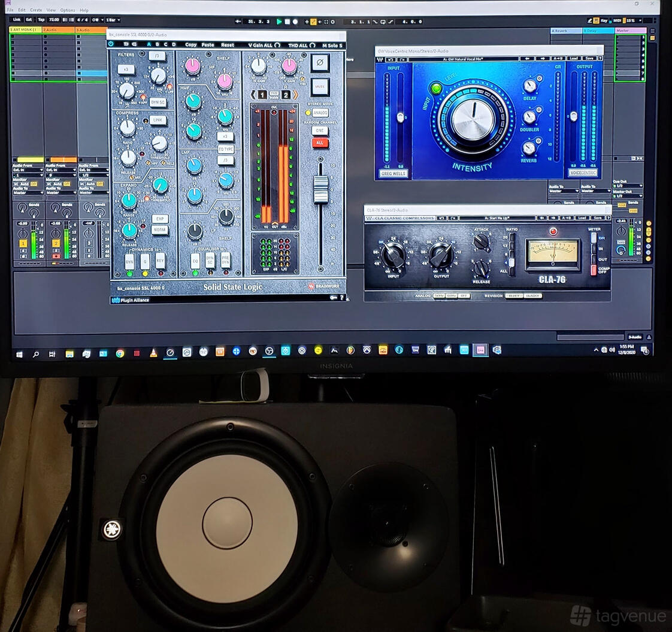Open CLA-76 preset name dropdown
The image size is (672, 632).
click(x=497, y=218)
